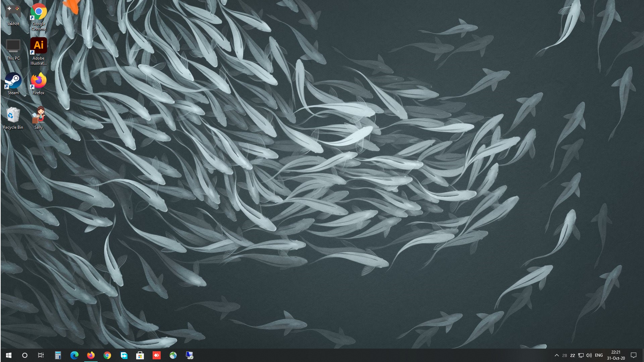
Task: Select the Sally desktop icon
Action: (x=39, y=118)
